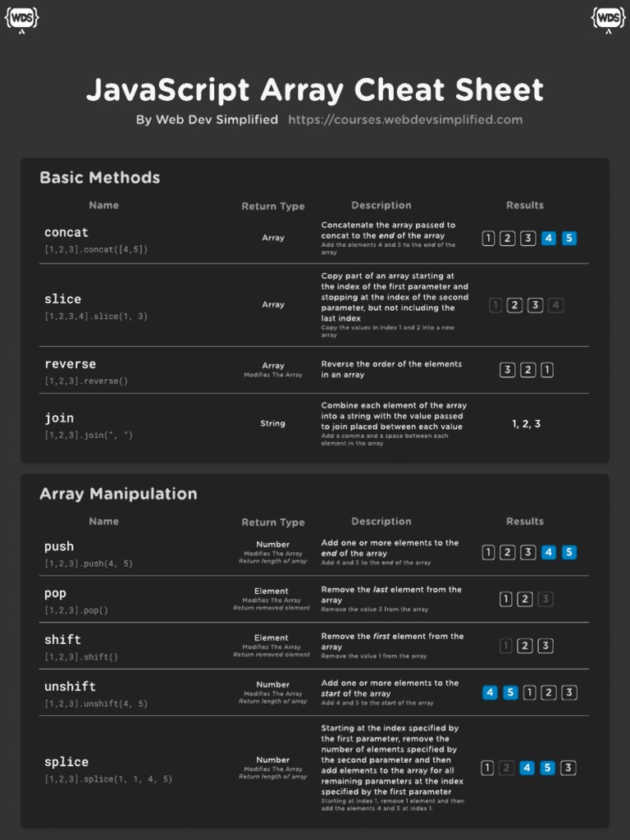Click the blue 4 box in the concat row
This screenshot has height=840, width=630.
[549, 239]
